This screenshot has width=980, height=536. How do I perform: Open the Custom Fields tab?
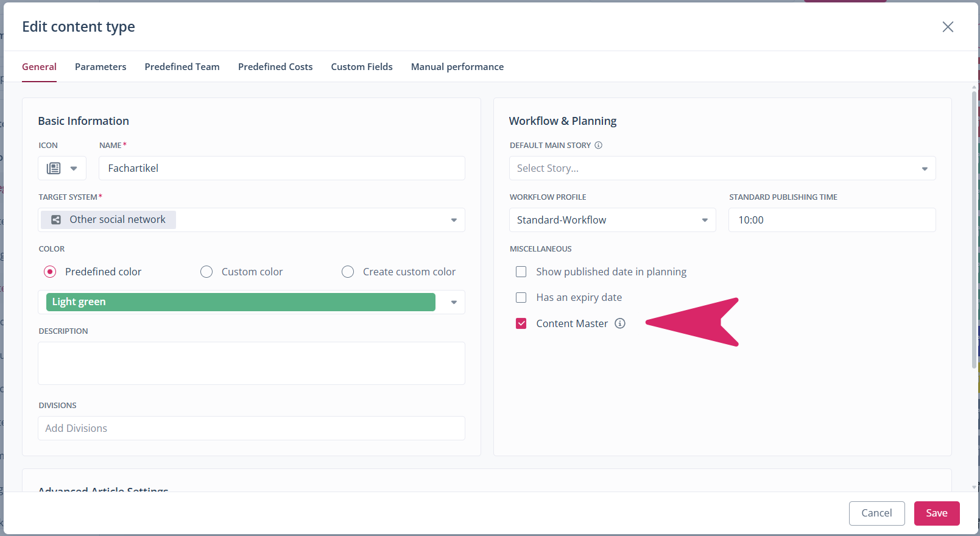pos(361,67)
